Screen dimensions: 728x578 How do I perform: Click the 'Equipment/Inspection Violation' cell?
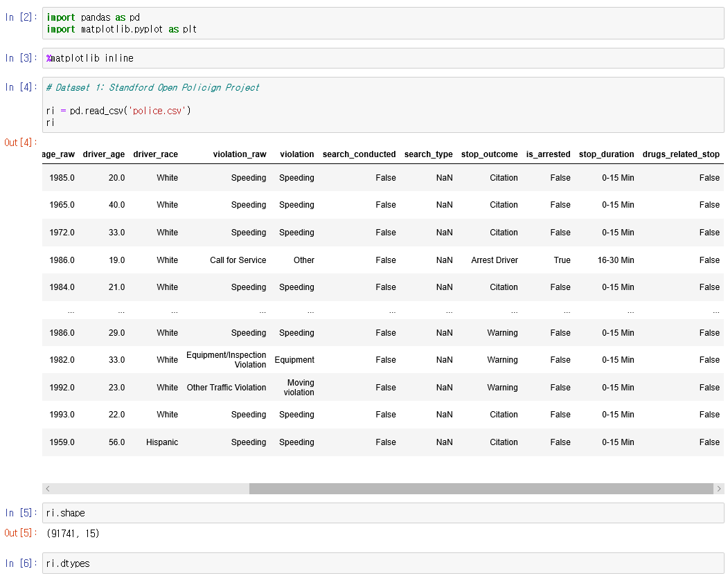coord(226,360)
